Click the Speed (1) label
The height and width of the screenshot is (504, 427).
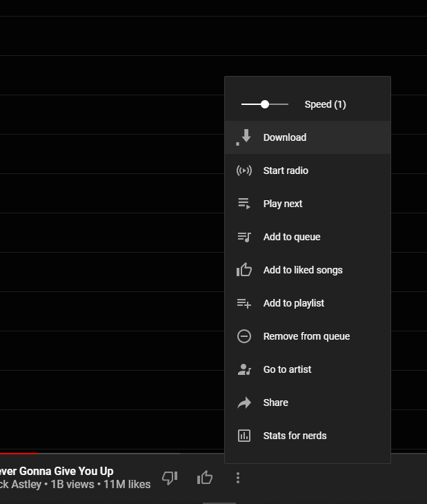pyautogui.click(x=325, y=104)
